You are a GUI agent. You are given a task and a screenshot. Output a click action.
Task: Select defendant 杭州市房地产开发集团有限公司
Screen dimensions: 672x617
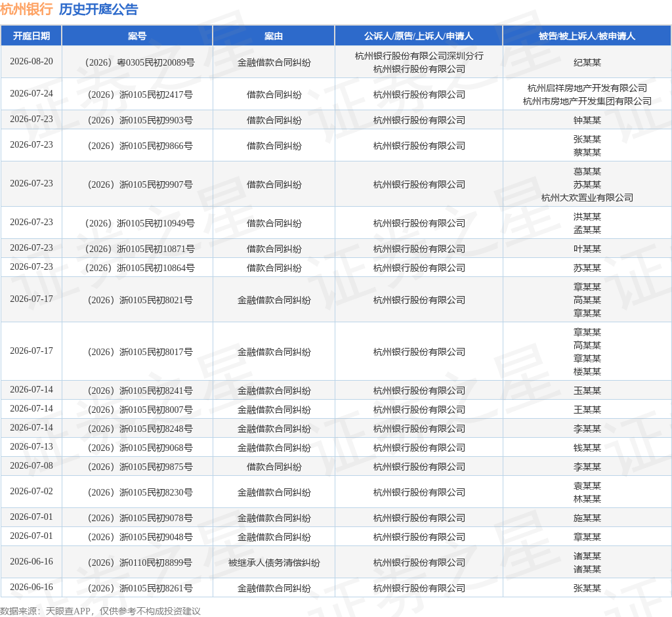tap(587, 101)
